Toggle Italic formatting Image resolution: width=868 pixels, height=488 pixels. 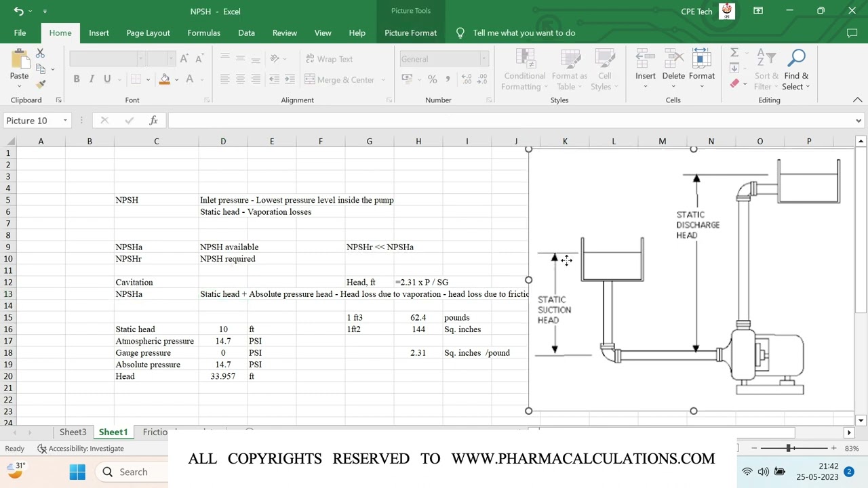92,79
